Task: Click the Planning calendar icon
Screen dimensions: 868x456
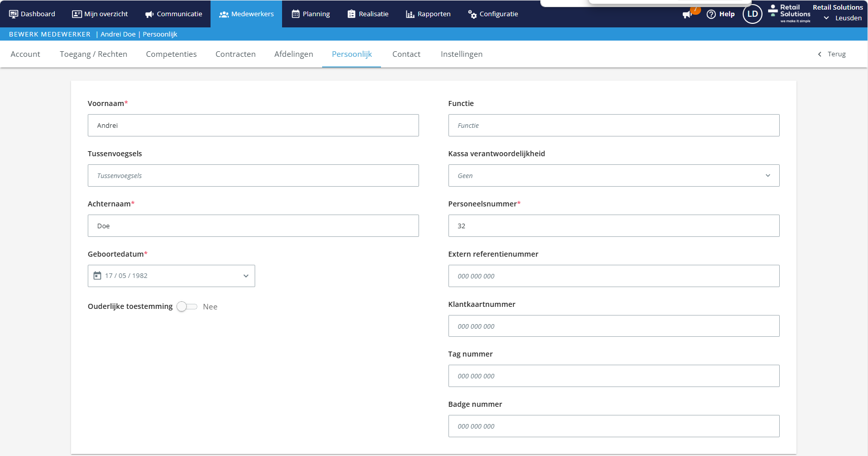Action: (296, 14)
